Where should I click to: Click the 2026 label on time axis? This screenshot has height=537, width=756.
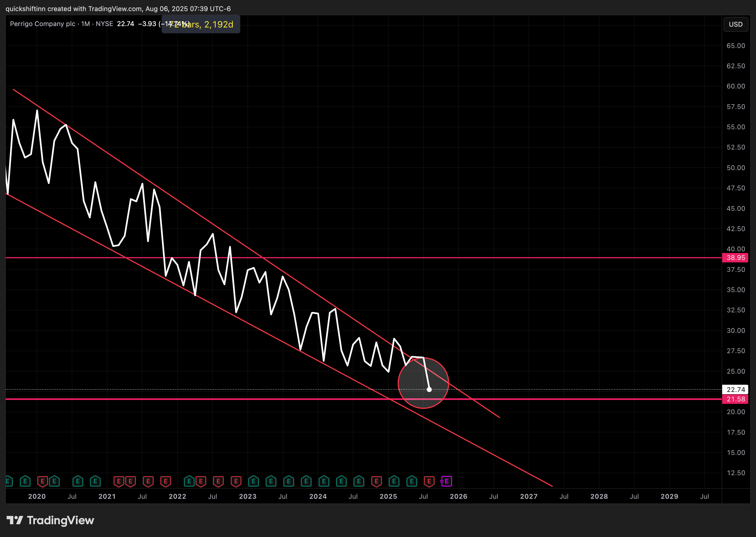[x=458, y=496]
